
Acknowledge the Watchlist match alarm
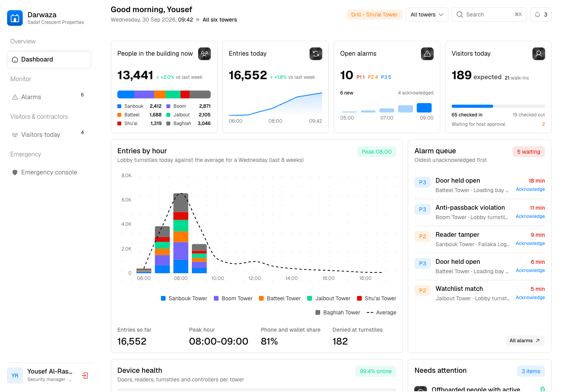530,298
